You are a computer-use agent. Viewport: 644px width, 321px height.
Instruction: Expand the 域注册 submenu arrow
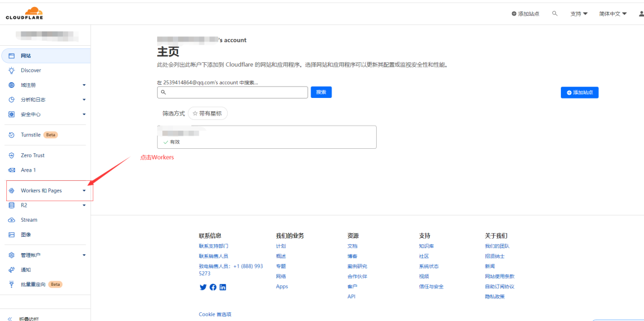pyautogui.click(x=84, y=85)
